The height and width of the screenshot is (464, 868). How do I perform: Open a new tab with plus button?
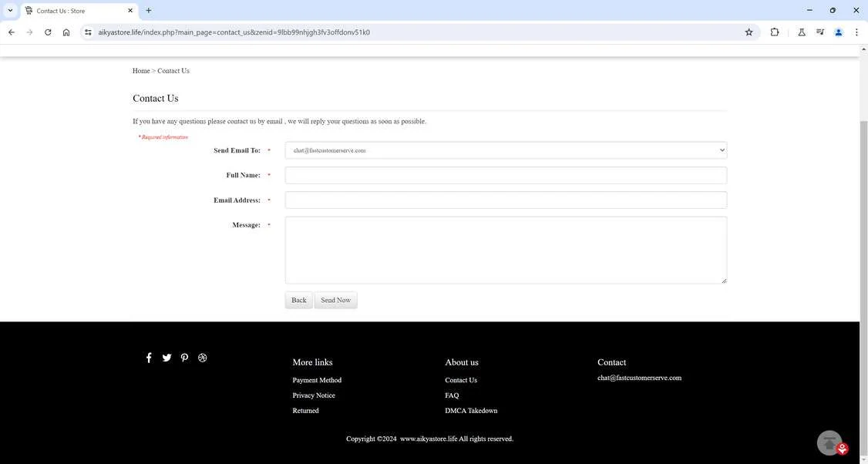[x=148, y=11]
